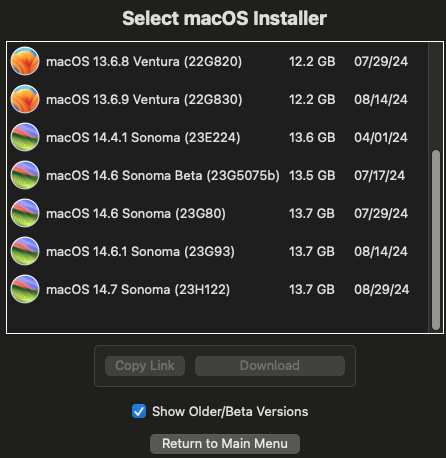Click the macOS 13.6.9 Ventura icon
446x458 pixels.
pos(25,99)
